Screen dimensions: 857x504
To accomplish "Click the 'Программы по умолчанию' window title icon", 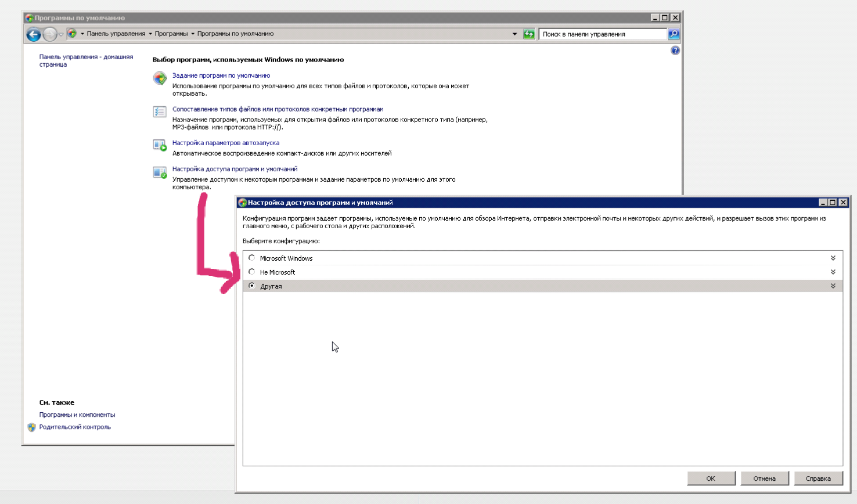I will 29,18.
